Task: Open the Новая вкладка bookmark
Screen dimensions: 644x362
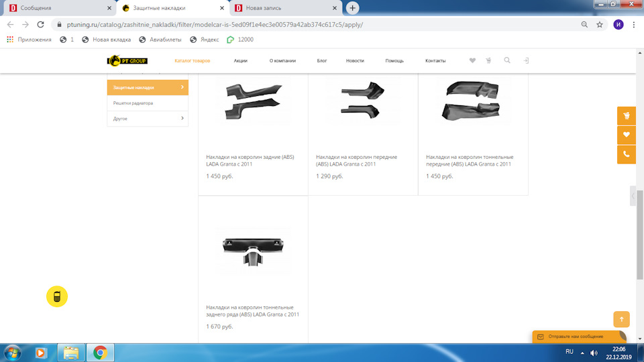Action: 107,40
